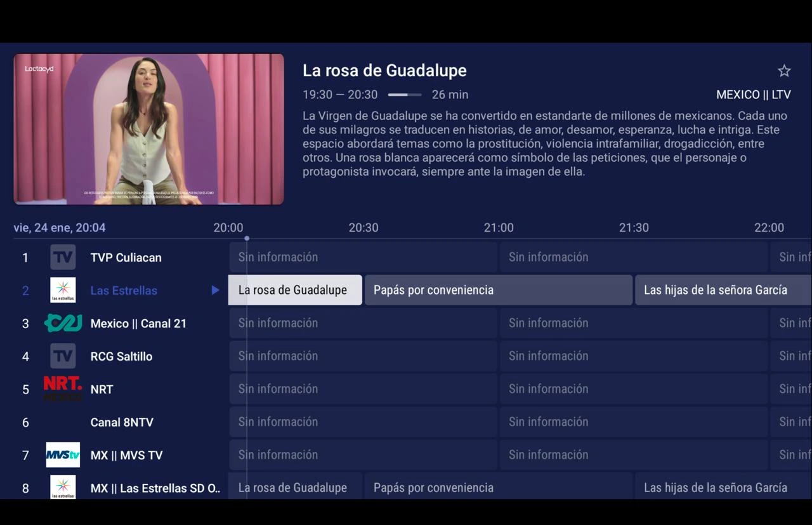Screen dimensions: 812x525
Task: Click the Canal 21 teal logo
Action: pyautogui.click(x=63, y=323)
